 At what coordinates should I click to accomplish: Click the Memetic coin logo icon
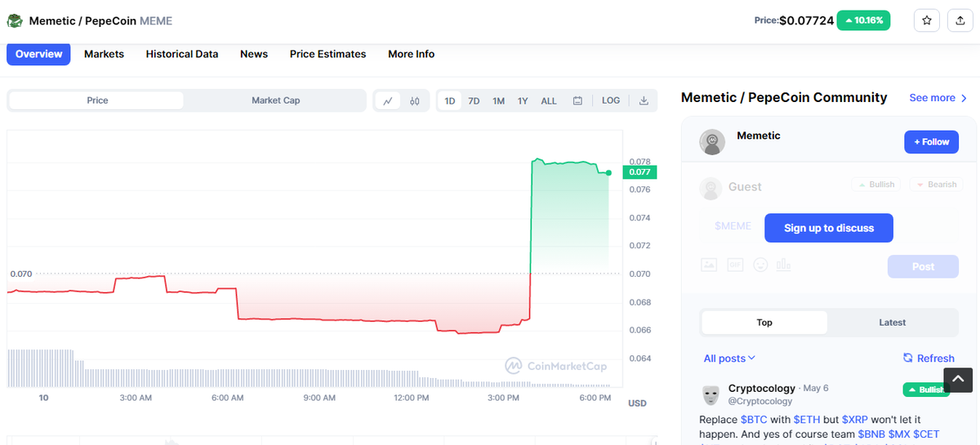click(x=14, y=20)
